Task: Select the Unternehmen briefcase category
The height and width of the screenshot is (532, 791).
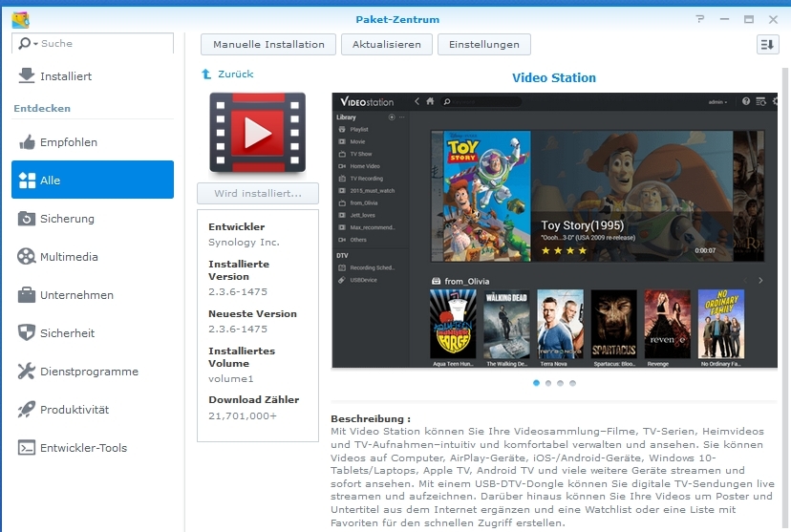Action: (26, 295)
